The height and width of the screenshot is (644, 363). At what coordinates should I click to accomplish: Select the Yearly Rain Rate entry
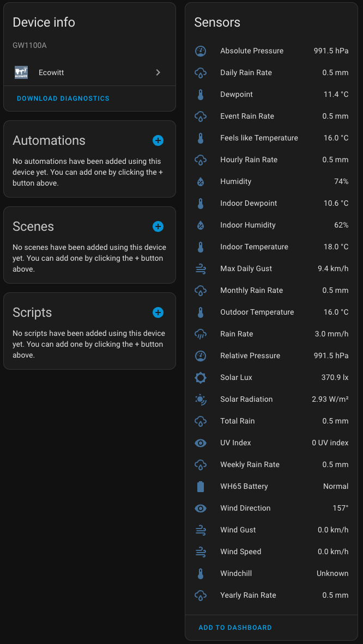tap(271, 595)
